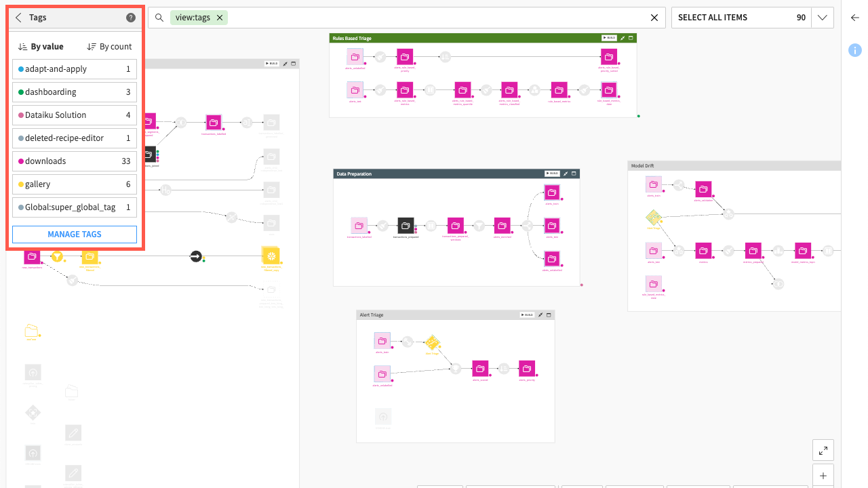Select Alert Triage model in Model Drift
The height and width of the screenshot is (488, 868).
click(x=654, y=218)
